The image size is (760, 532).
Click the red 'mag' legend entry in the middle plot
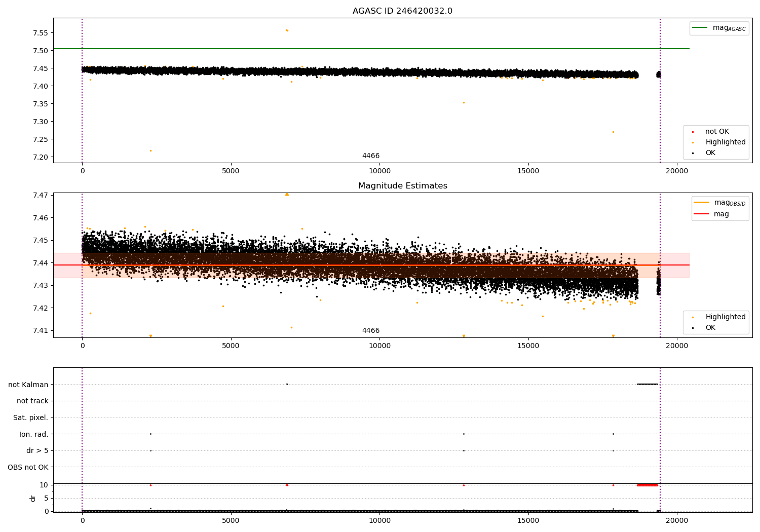(x=711, y=214)
